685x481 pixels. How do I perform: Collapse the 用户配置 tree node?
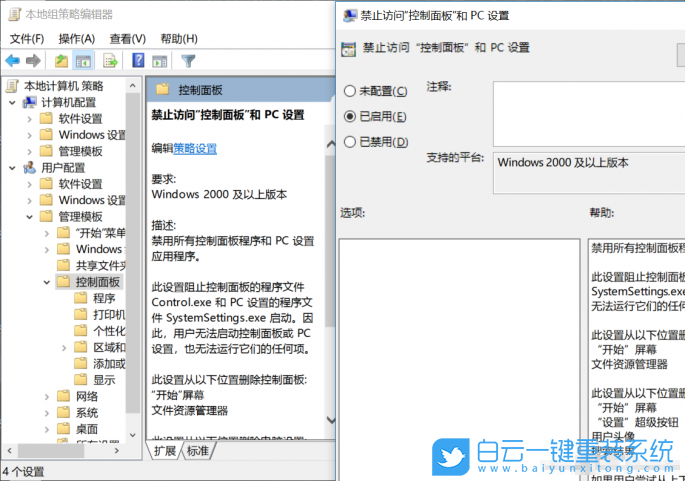[x=13, y=168]
